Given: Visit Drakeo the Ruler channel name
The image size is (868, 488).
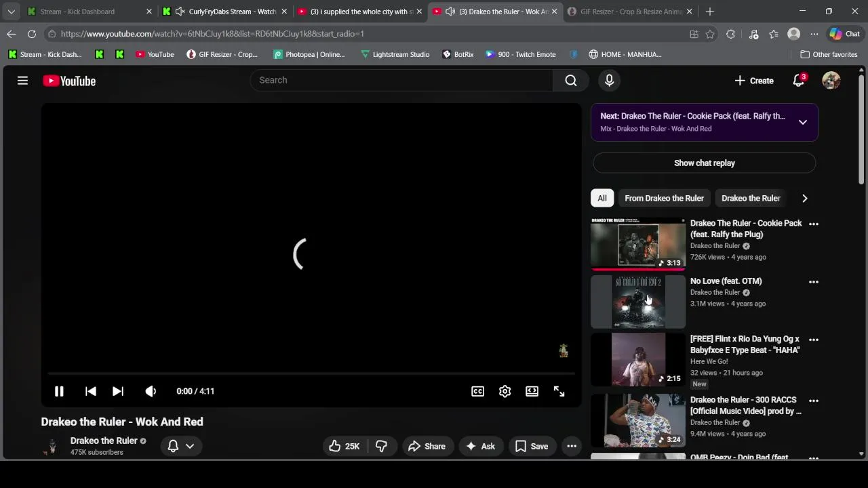Looking at the screenshot, I should pyautogui.click(x=104, y=441).
